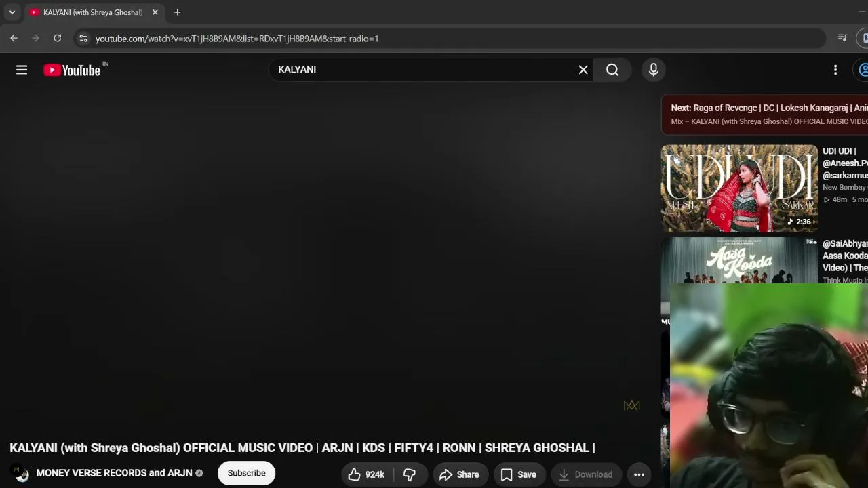Click the browser back arrow
This screenshot has width=868, height=488.
[14, 39]
